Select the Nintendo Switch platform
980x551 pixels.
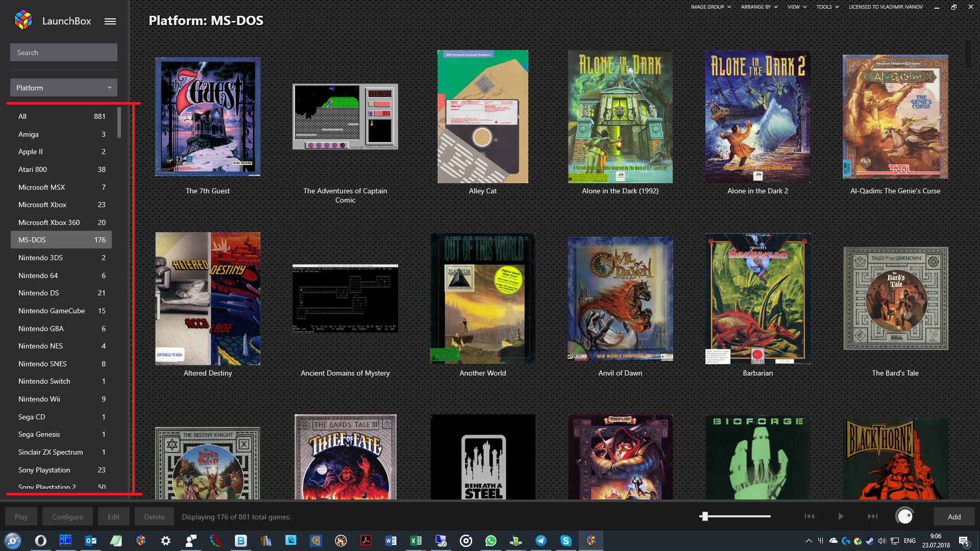pos(61,381)
